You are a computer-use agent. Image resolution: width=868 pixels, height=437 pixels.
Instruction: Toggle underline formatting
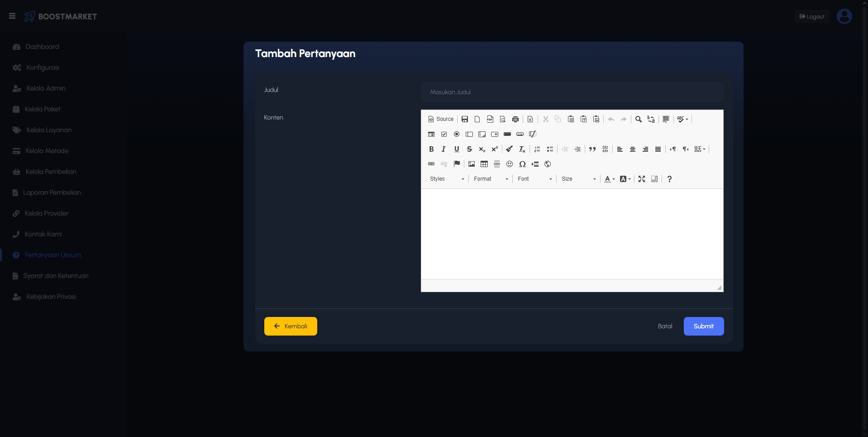pos(457,149)
